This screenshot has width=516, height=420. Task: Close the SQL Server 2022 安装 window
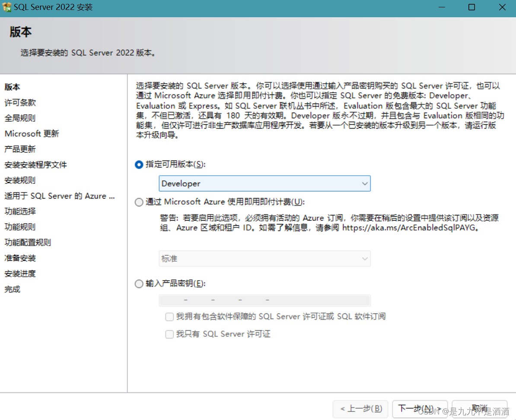[502, 7]
